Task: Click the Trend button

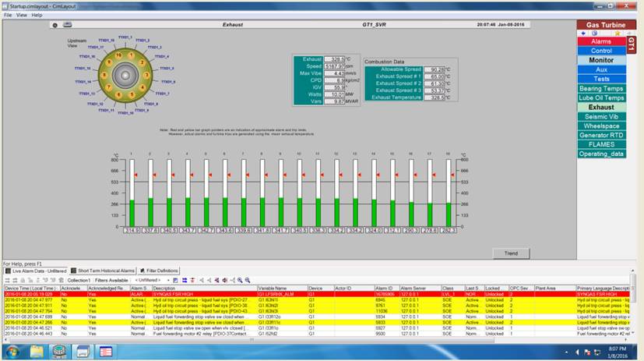Action: coord(511,253)
